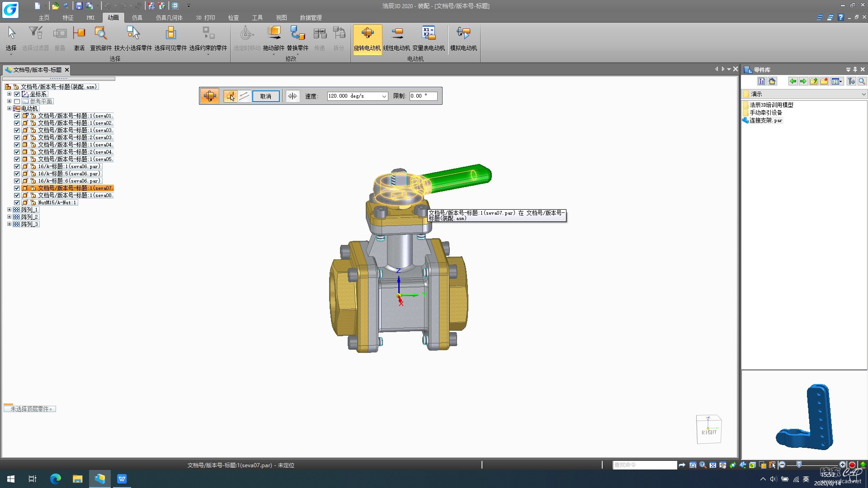Image resolution: width=868 pixels, height=488 pixels.
Task: Click the blue bracket preview thumbnail
Action: (x=805, y=417)
